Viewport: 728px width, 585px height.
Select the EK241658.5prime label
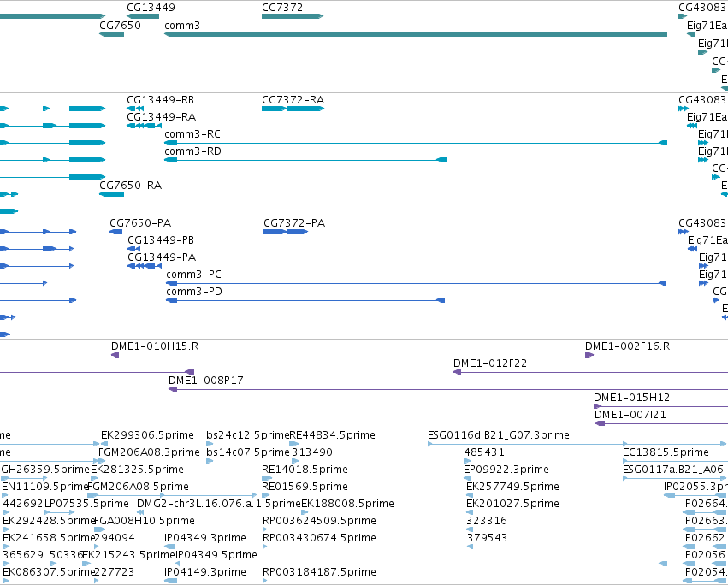click(x=49, y=538)
